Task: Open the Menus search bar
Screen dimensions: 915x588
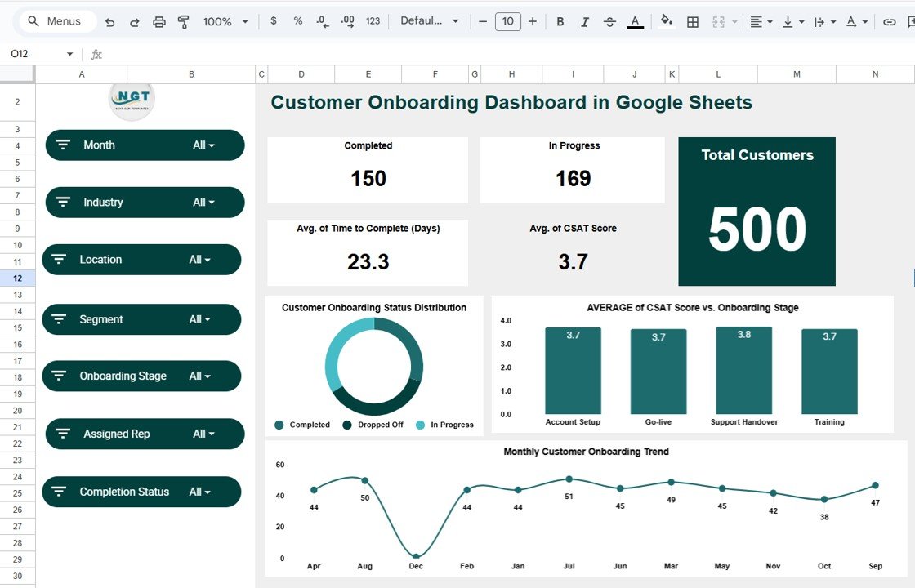Action: [56, 21]
